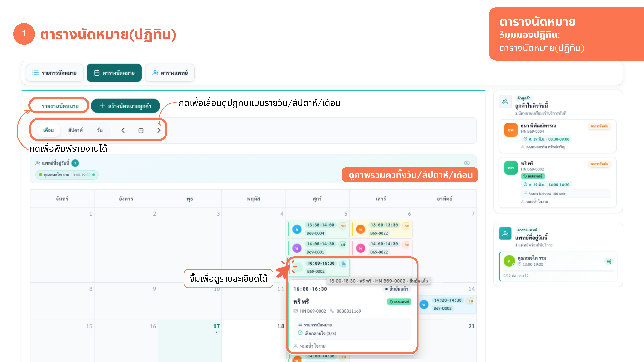Click the รายการนัดหมาย section in popup
The image size is (644, 362).
coord(352,329)
